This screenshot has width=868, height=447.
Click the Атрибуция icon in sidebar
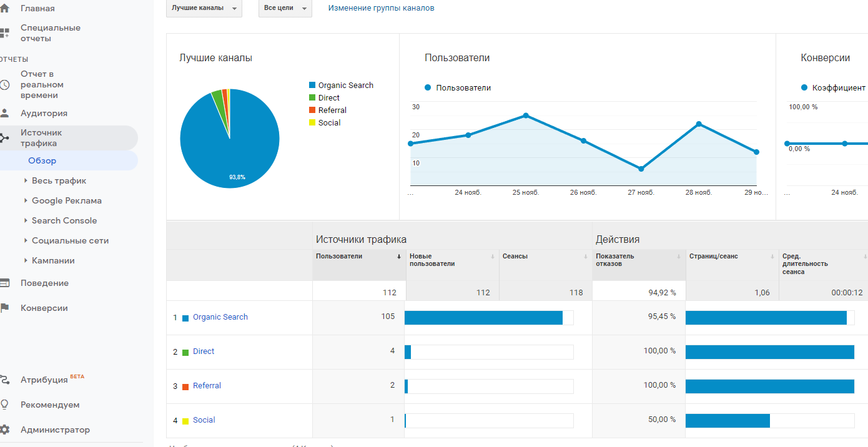pos(4,380)
